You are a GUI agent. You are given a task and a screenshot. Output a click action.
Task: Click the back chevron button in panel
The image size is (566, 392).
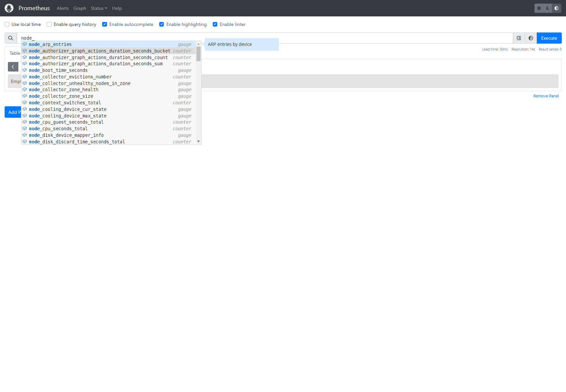pos(13,67)
